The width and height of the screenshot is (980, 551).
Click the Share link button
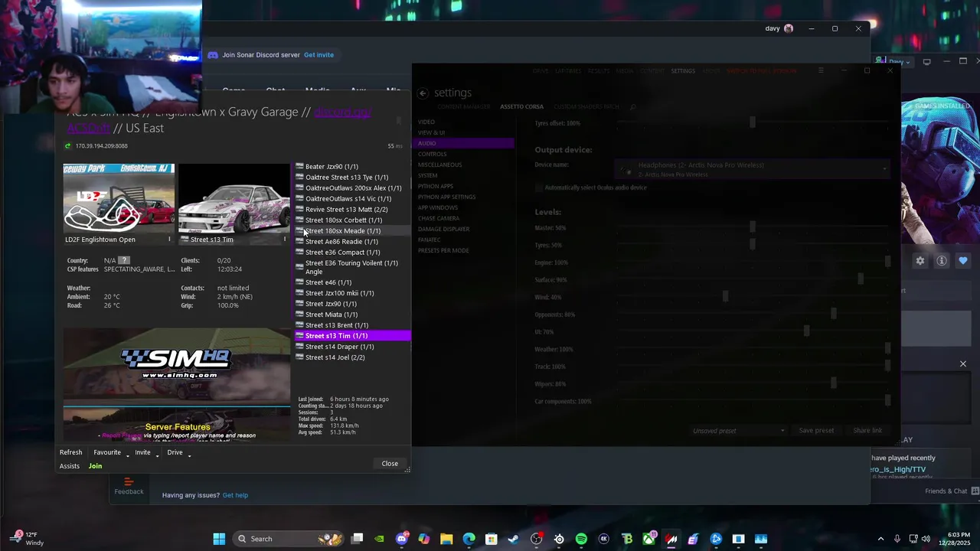point(867,431)
